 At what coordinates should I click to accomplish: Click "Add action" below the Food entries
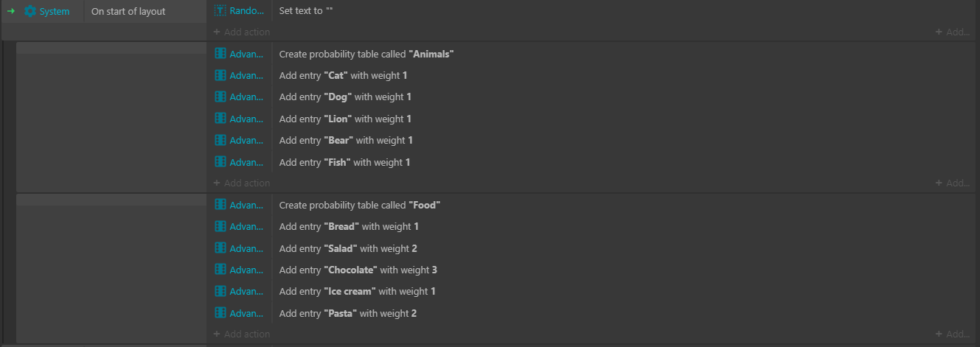(242, 334)
